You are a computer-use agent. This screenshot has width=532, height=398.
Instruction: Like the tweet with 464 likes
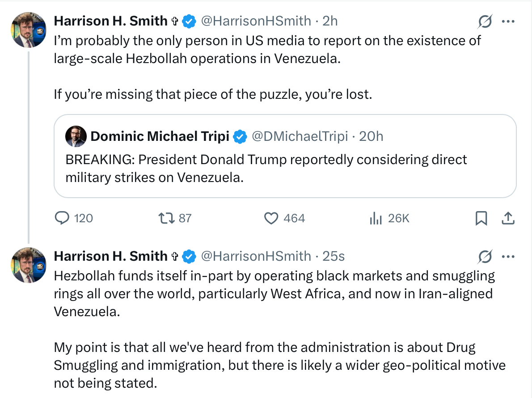271,218
